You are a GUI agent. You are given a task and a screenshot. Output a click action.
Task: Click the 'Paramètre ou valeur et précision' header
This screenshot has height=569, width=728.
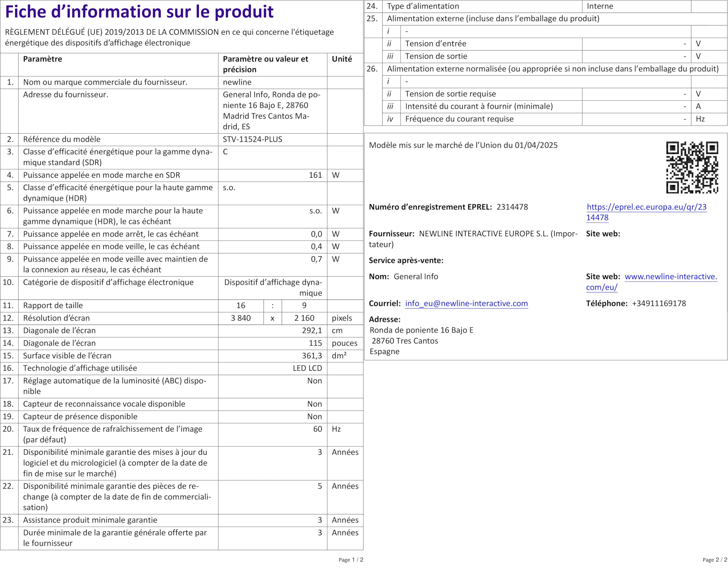point(265,64)
